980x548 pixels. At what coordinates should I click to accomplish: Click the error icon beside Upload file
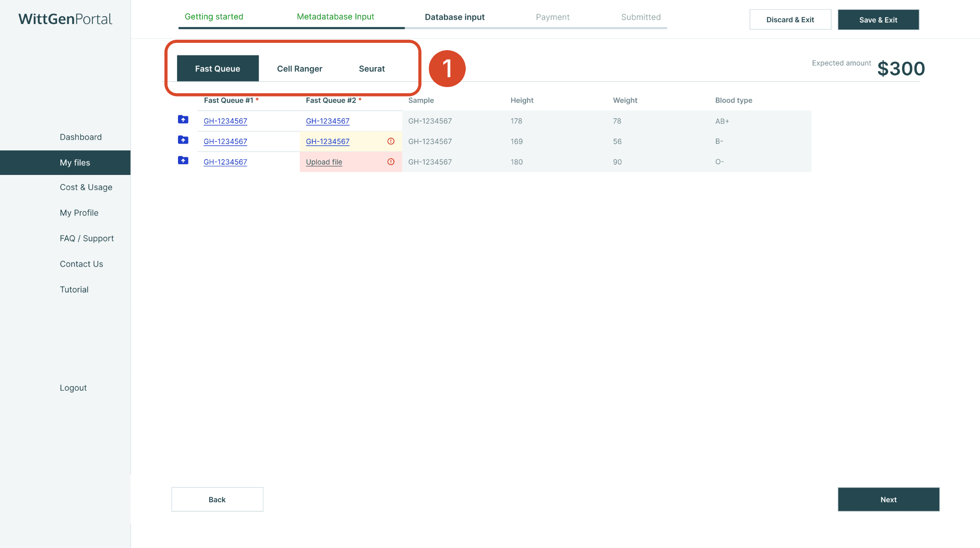coord(391,162)
